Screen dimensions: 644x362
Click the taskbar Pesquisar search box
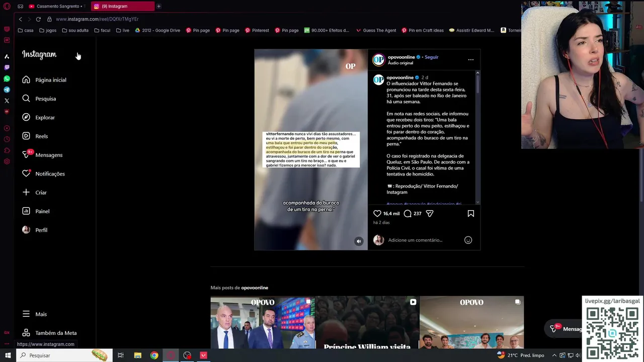click(x=65, y=355)
